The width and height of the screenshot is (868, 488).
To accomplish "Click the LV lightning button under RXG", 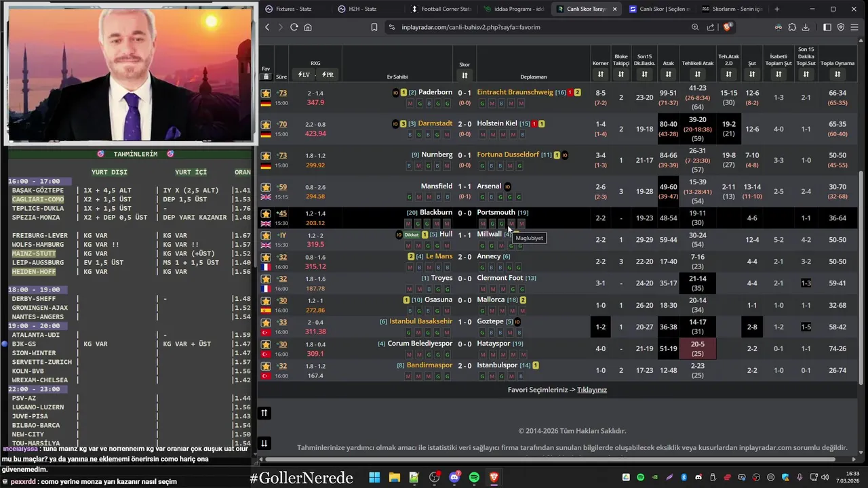I will point(303,75).
